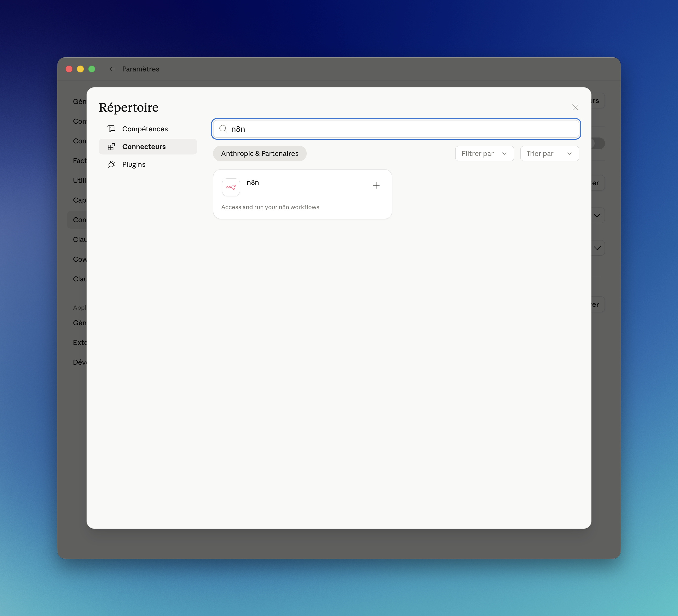Screen dimensions: 678x616
Task: Minimize the window with the yellow button
Action: [x=80, y=69]
